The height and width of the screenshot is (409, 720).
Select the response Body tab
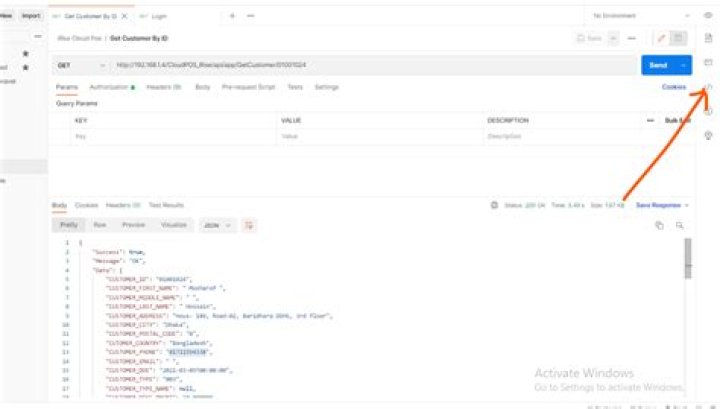click(x=59, y=205)
